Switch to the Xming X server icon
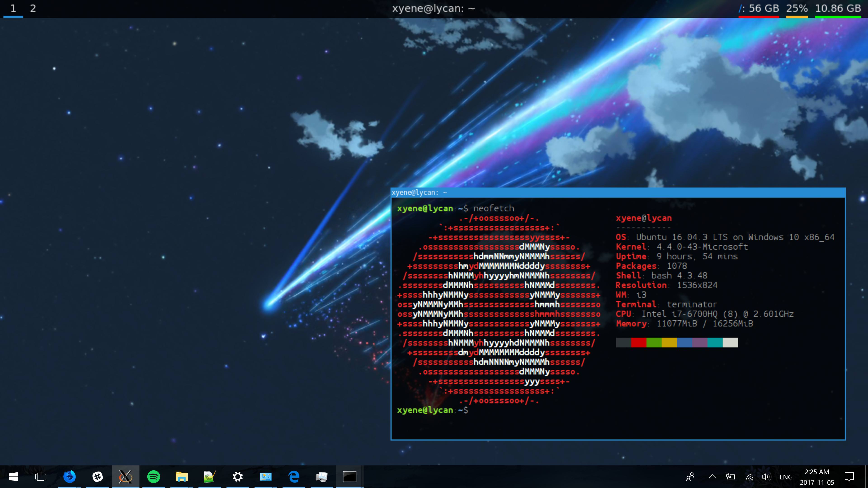 pos(125,476)
